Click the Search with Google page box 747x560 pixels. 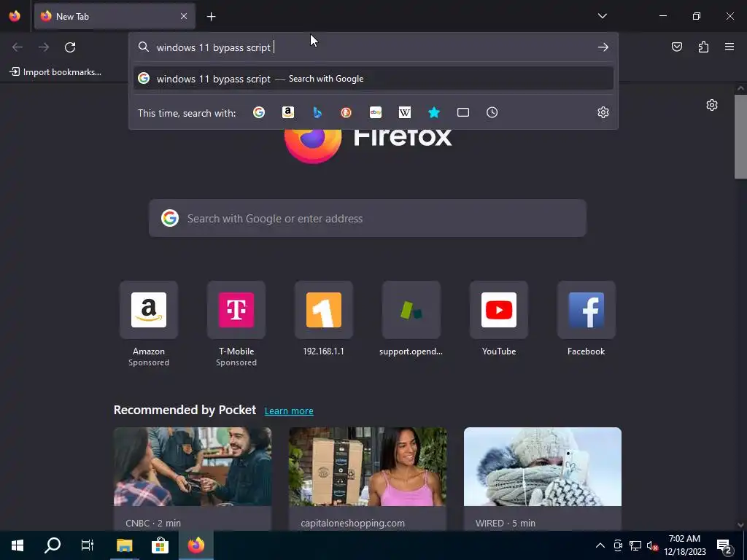[x=368, y=218]
